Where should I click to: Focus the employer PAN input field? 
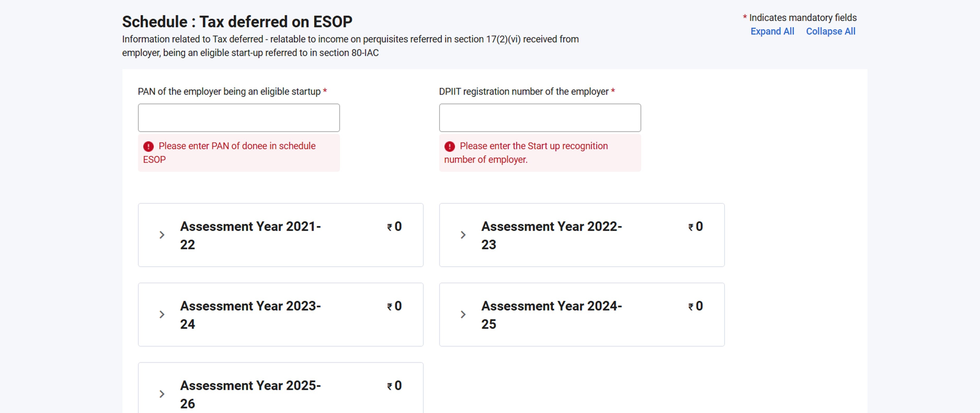click(238, 118)
